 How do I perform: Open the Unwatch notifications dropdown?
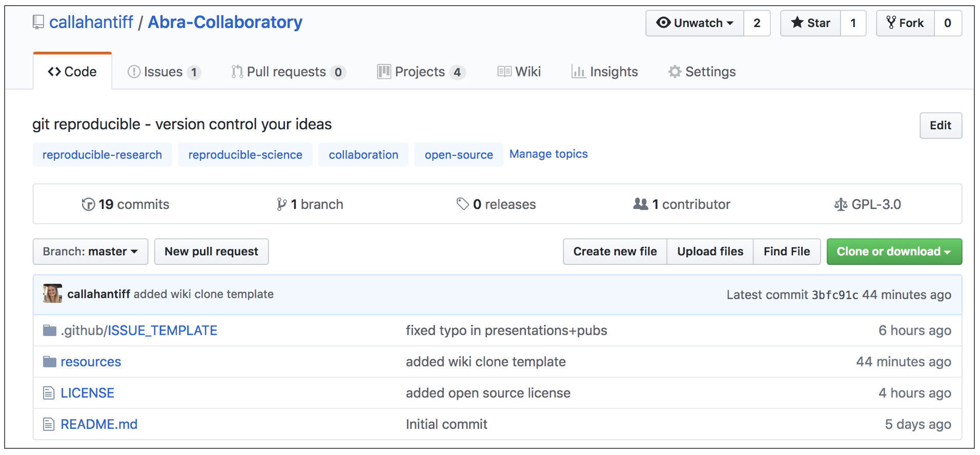[x=695, y=23]
